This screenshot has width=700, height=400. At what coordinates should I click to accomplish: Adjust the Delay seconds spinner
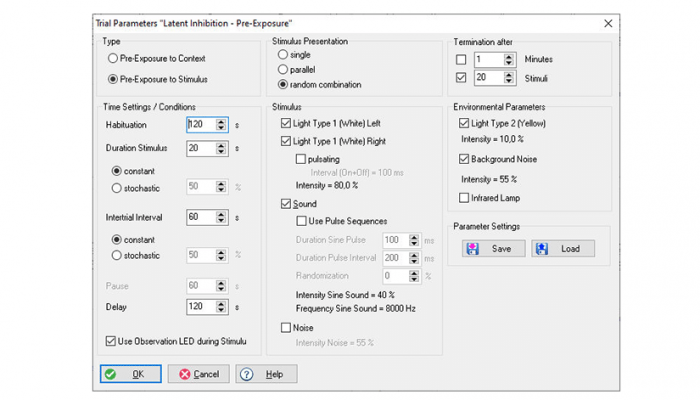[221, 306]
